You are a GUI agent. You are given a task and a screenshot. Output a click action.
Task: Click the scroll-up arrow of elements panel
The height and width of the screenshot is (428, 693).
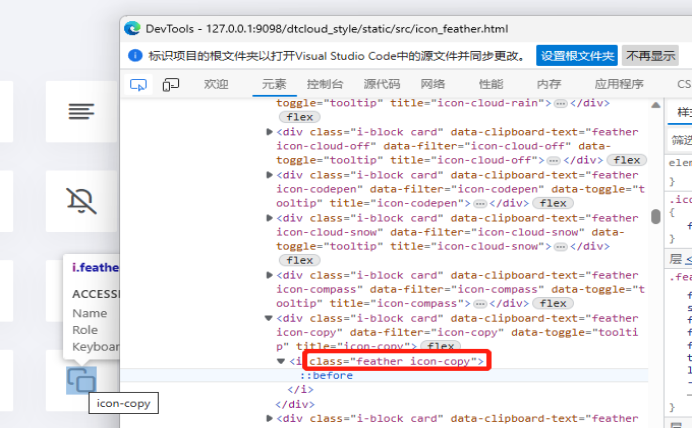pyautogui.click(x=656, y=105)
